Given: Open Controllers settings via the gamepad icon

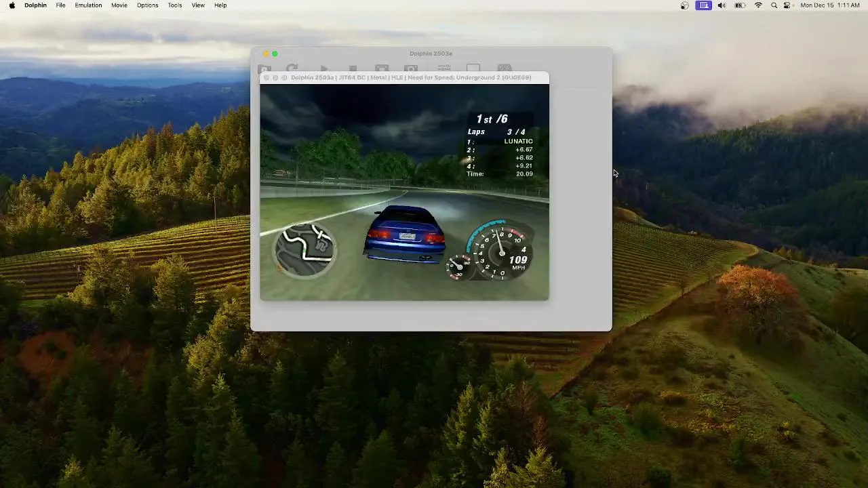Looking at the screenshot, I should tap(505, 68).
